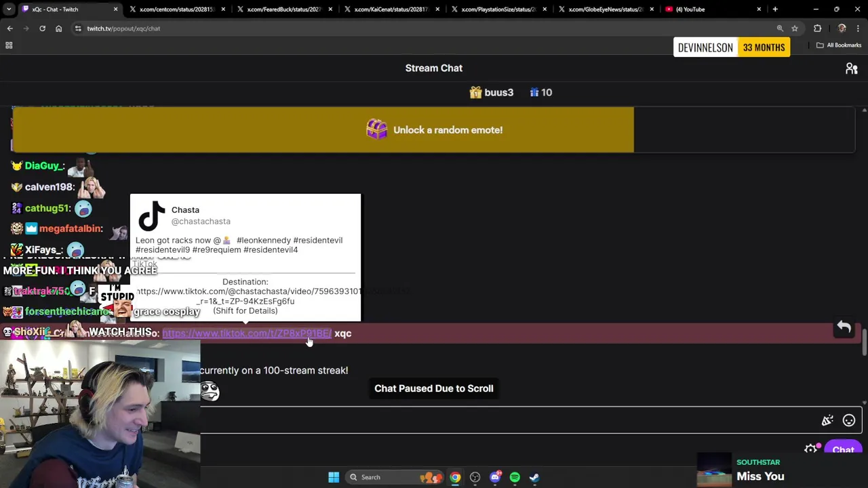This screenshot has height=488, width=868.
Task: Switch to x.com/FearedBuck status tab
Action: (284, 9)
